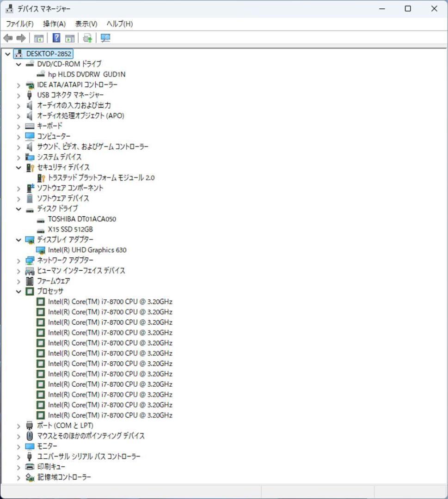This screenshot has height=499, width=448.
Task: Select the TOSHIBA DT01ACA050 disk drive
Action: (x=82, y=219)
